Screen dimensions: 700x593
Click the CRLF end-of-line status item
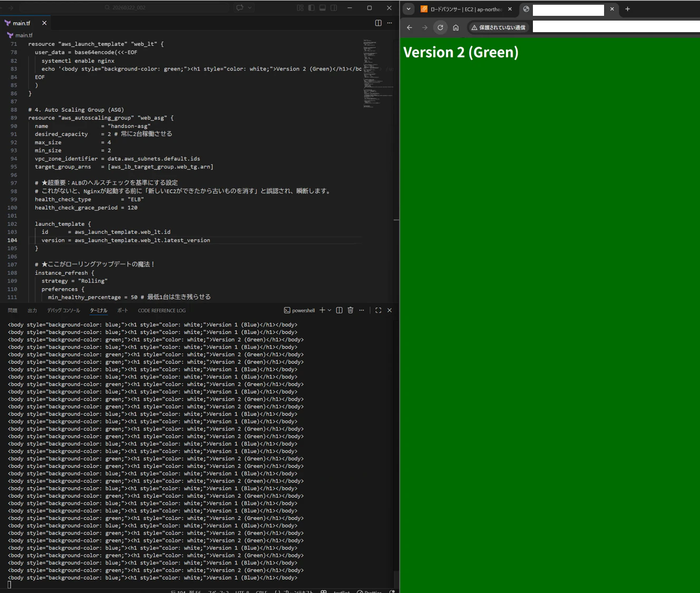pyautogui.click(x=261, y=591)
